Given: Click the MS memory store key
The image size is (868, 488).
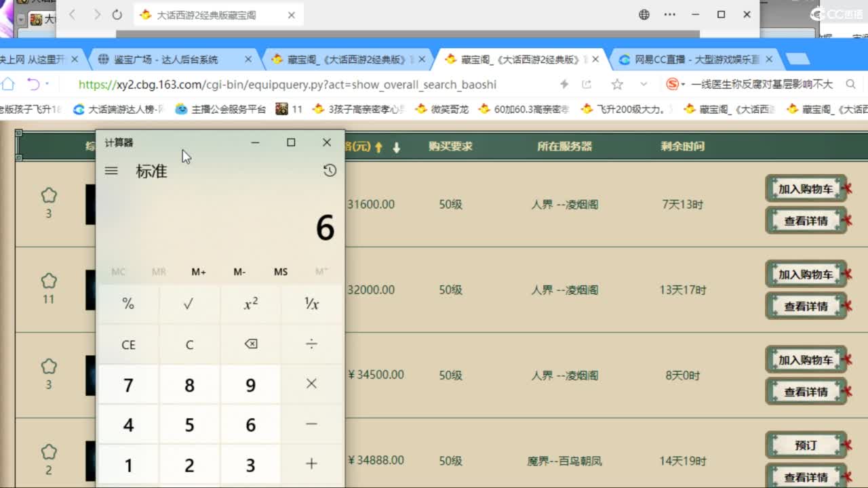Looking at the screenshot, I should pos(281,272).
